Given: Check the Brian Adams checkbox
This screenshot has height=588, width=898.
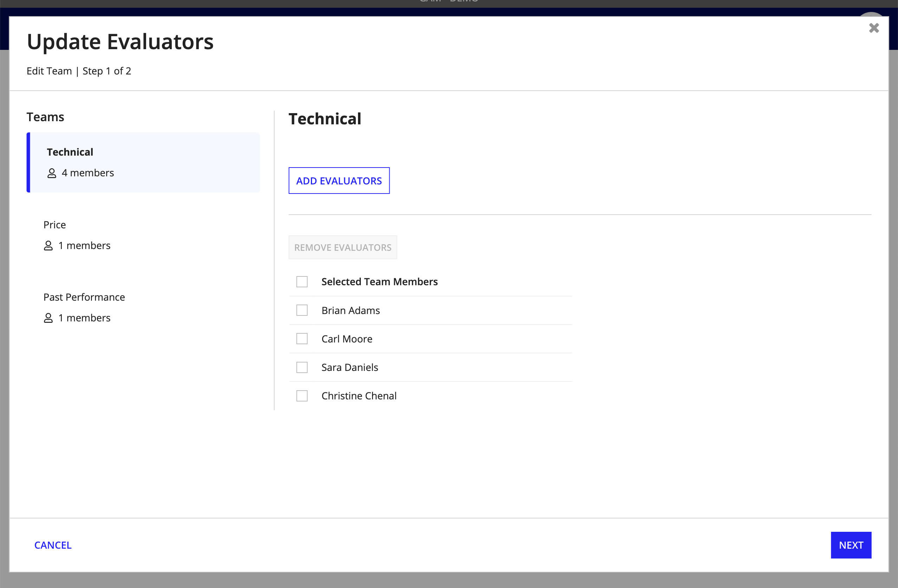Looking at the screenshot, I should [x=302, y=311].
